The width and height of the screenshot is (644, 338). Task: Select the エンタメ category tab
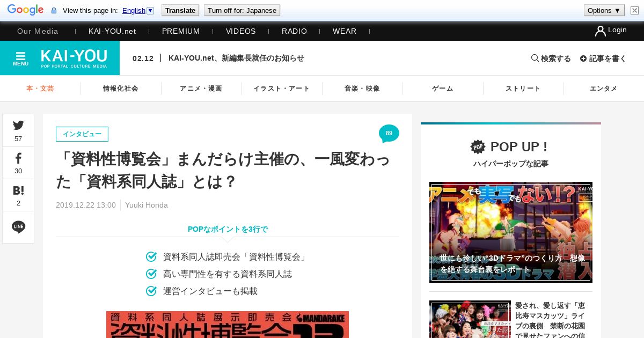click(604, 89)
